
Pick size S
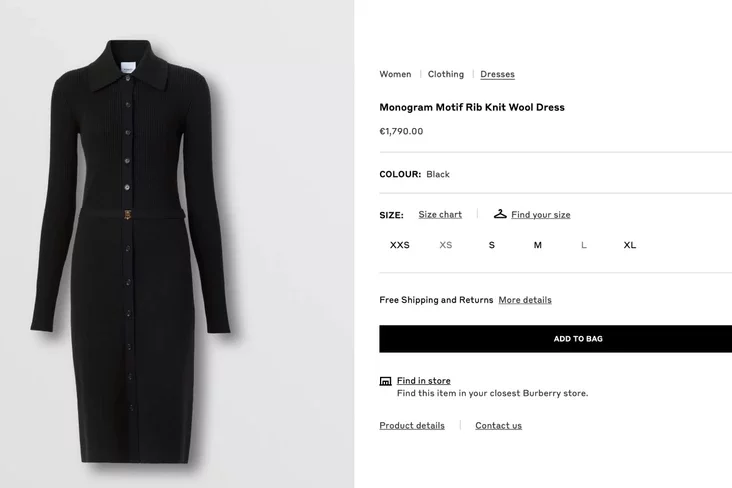click(492, 245)
